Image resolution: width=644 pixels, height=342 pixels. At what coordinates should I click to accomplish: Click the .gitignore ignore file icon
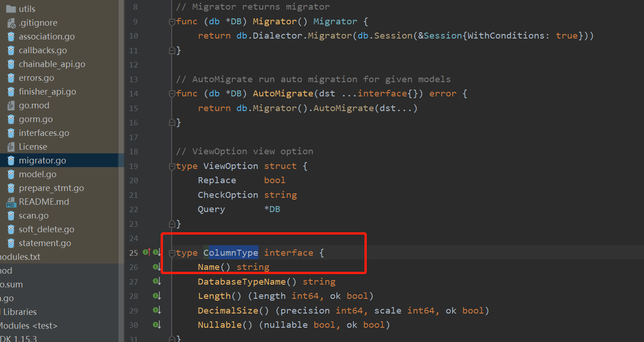10,22
